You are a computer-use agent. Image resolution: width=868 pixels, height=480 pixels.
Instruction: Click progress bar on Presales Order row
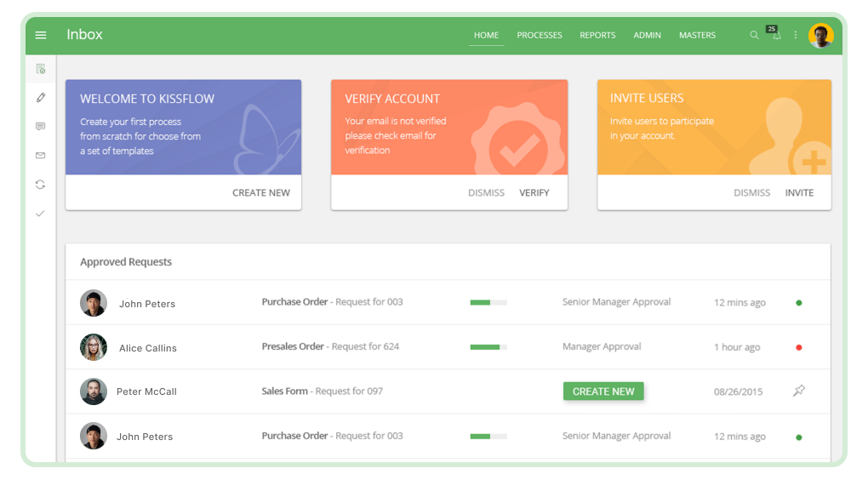(488, 347)
